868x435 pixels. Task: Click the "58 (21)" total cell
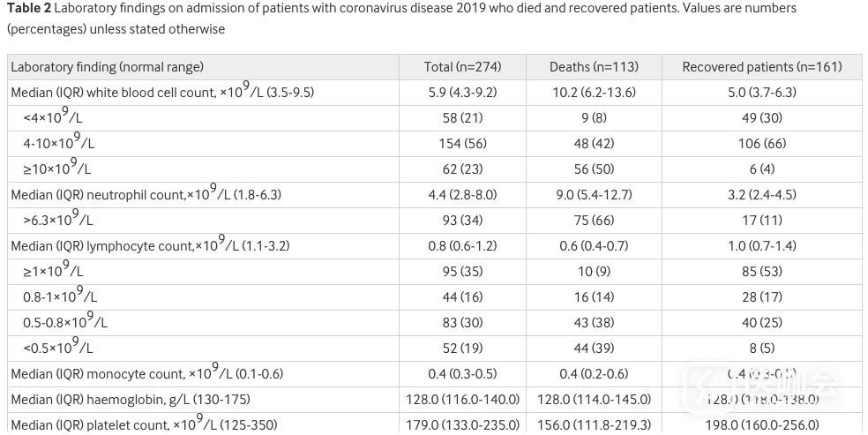click(462, 118)
